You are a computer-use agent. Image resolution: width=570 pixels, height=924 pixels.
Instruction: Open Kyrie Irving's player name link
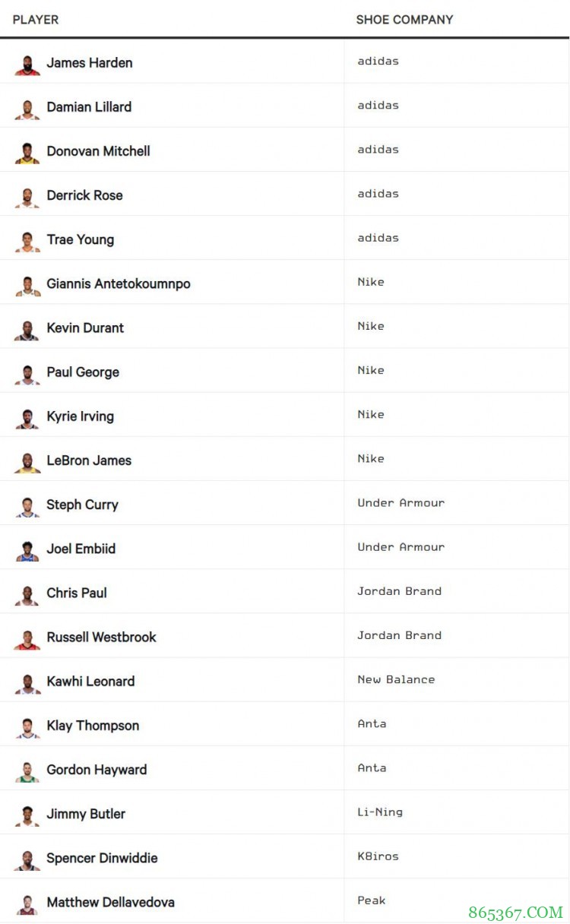pyautogui.click(x=81, y=416)
